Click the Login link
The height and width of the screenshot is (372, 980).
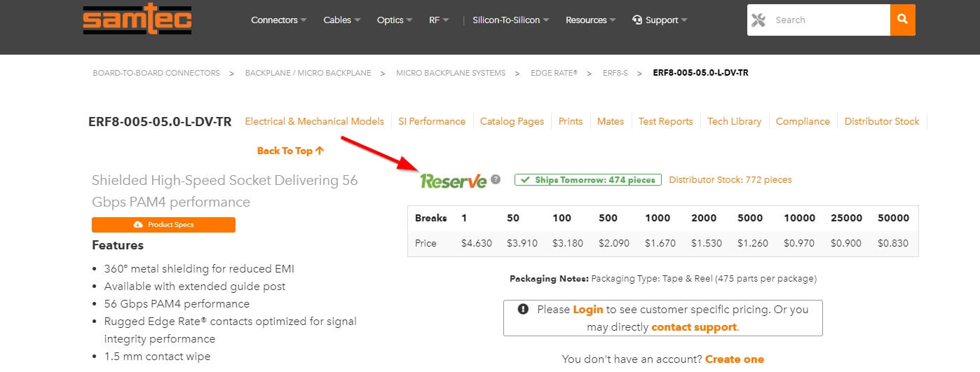[588, 309]
